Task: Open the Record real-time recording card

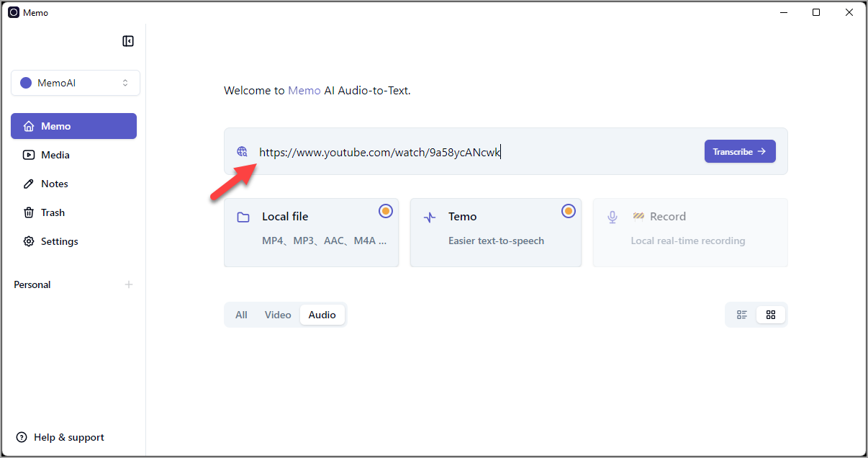Action: tap(690, 233)
